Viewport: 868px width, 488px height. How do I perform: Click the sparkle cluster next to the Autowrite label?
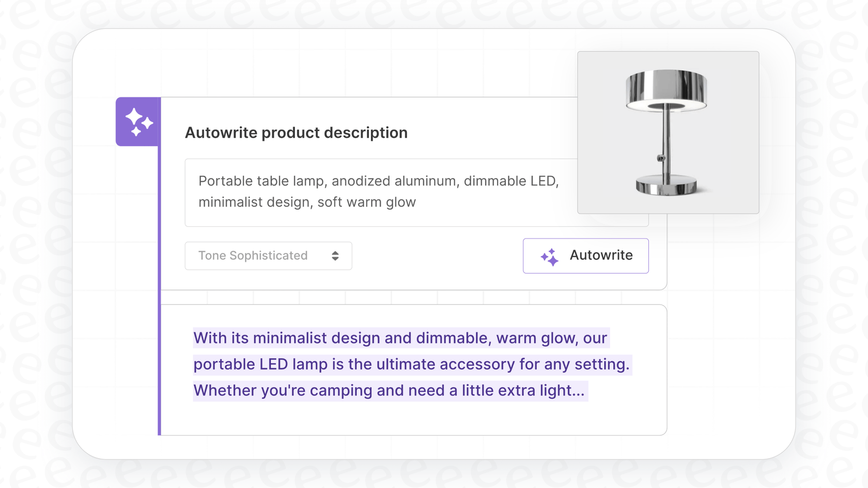point(550,256)
